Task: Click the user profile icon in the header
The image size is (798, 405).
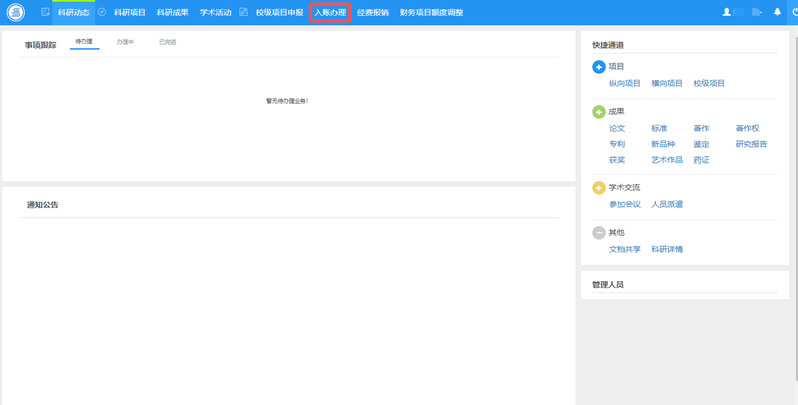Action: [727, 12]
